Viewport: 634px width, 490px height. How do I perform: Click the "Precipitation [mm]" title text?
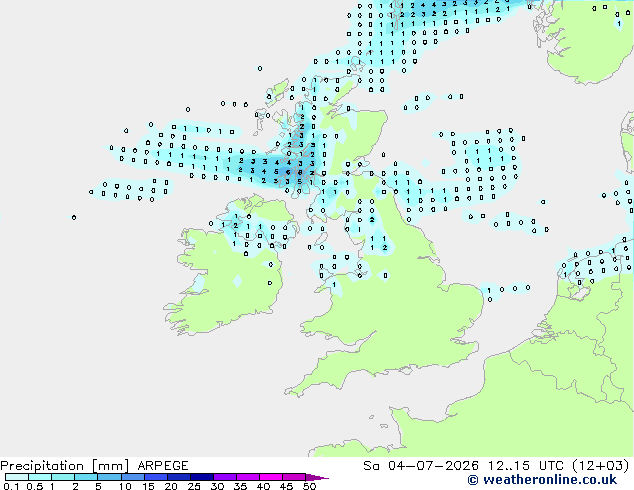click(65, 466)
